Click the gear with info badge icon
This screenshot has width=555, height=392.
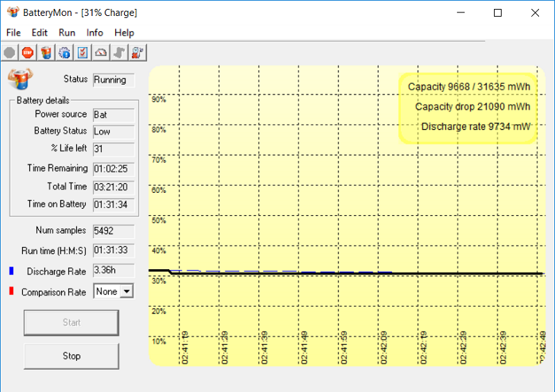click(65, 52)
